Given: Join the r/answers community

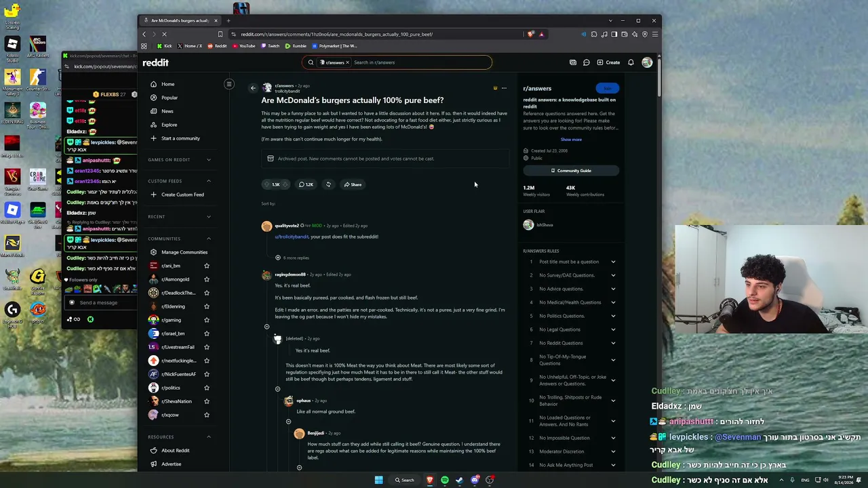Looking at the screenshot, I should tap(608, 88).
